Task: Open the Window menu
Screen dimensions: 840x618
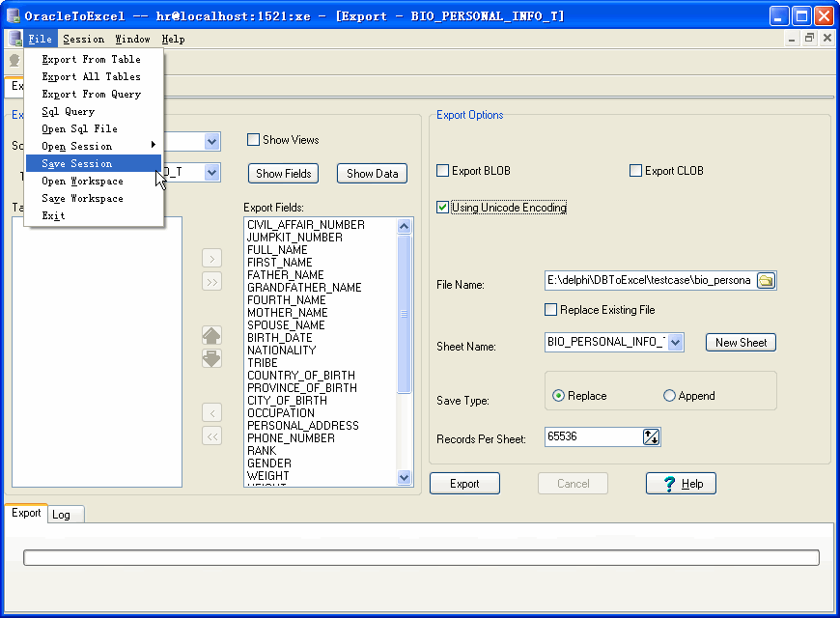Action: [132, 40]
